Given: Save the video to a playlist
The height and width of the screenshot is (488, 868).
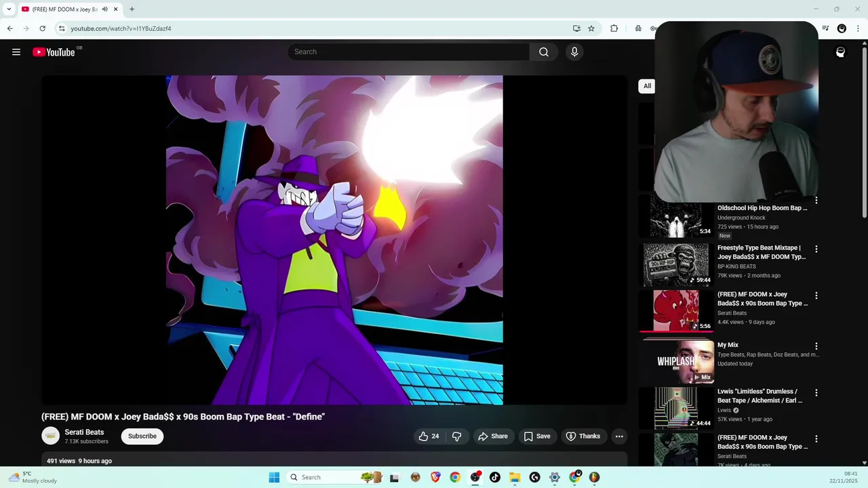Looking at the screenshot, I should coord(537,436).
